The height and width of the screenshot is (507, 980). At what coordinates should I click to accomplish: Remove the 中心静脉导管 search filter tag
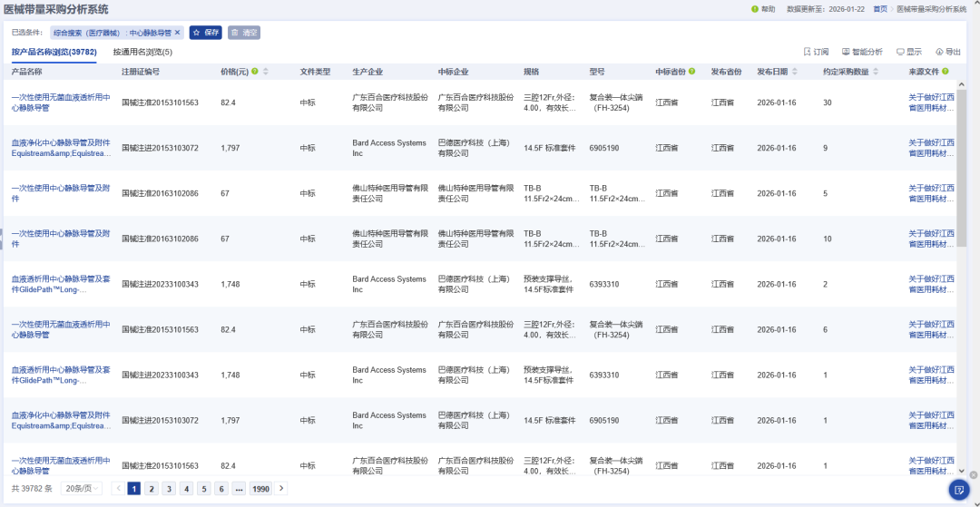177,32
